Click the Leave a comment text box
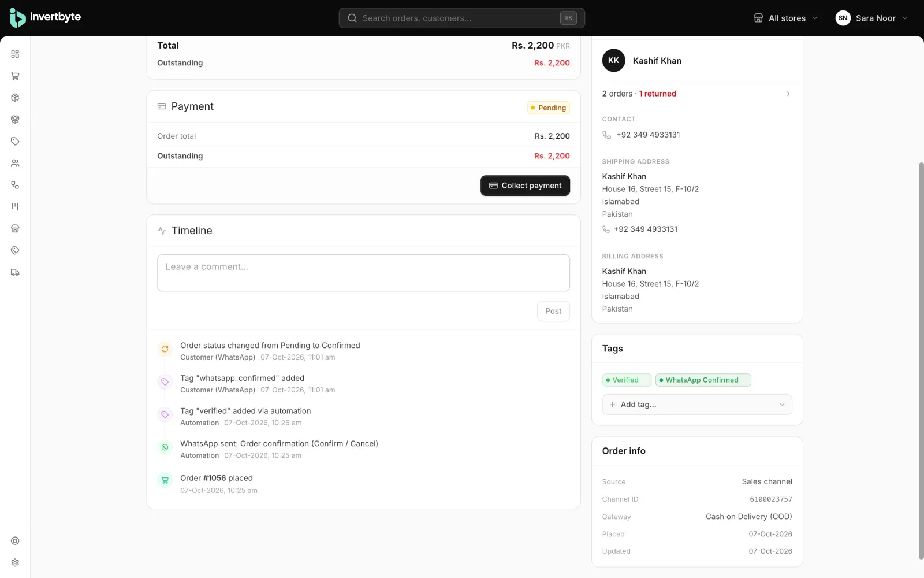Viewport: 924px width, 578px height. pyautogui.click(x=363, y=273)
